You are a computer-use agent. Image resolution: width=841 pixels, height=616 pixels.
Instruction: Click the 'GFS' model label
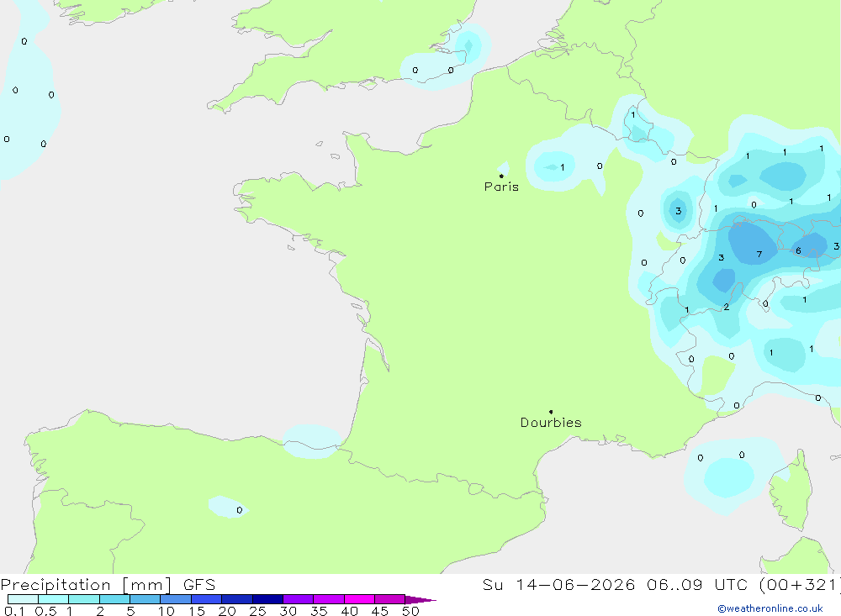199,585
